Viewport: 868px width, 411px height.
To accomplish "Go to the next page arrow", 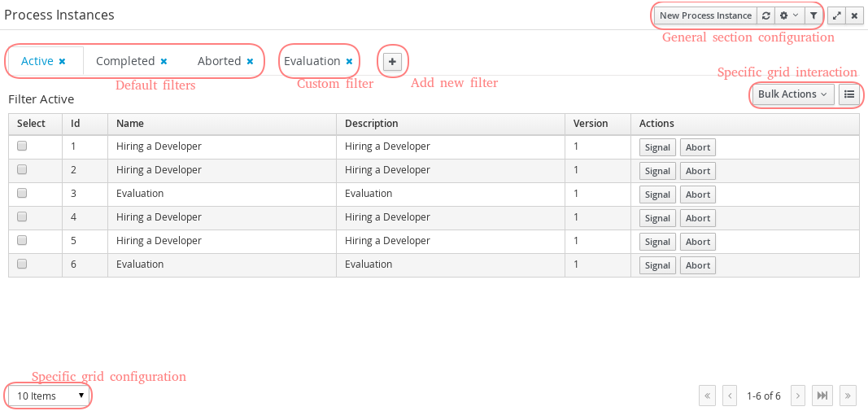I will pyautogui.click(x=798, y=396).
